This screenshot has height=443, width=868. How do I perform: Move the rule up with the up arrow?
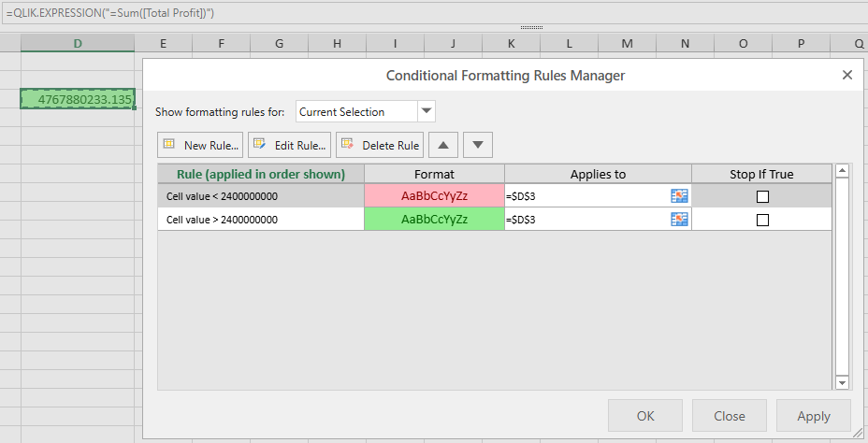pyautogui.click(x=443, y=145)
